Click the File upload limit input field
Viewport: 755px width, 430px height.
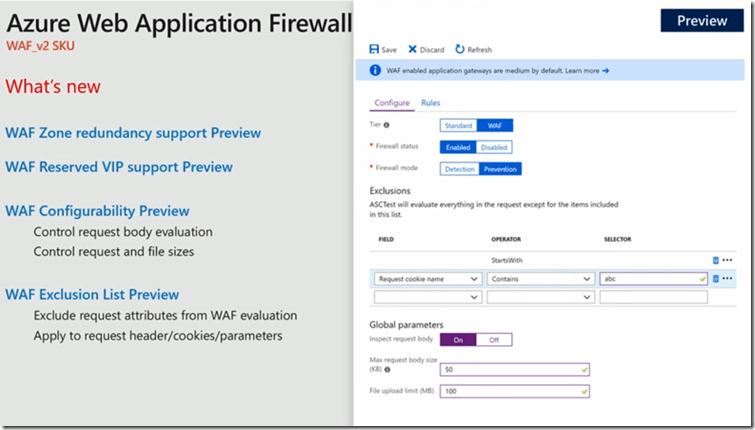[514, 390]
